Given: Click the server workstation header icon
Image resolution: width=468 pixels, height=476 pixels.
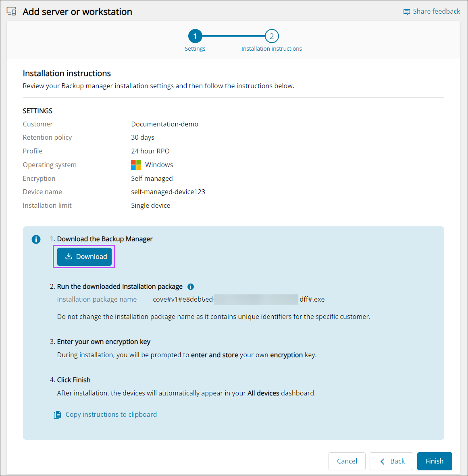Looking at the screenshot, I should coord(12,12).
